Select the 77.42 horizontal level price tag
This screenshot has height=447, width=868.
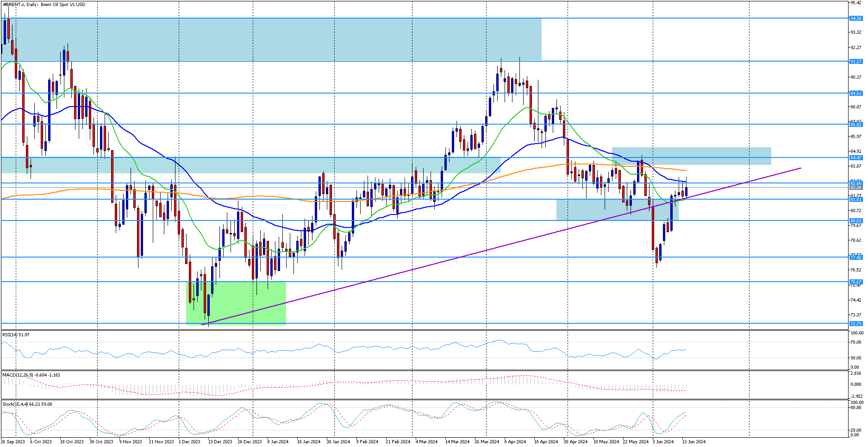[856, 257]
